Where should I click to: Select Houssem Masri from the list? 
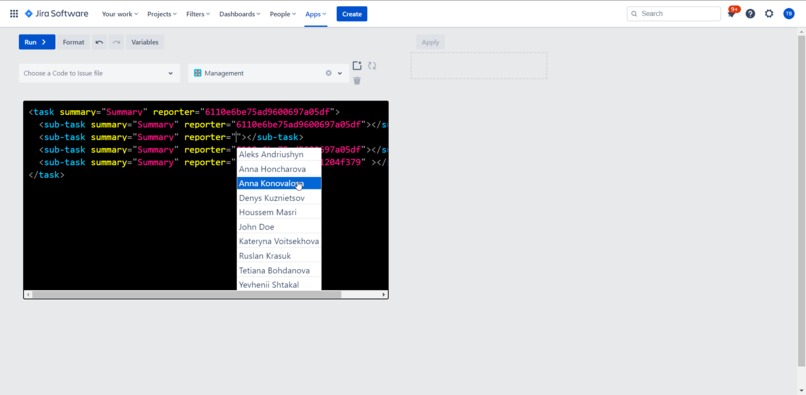pos(279,212)
